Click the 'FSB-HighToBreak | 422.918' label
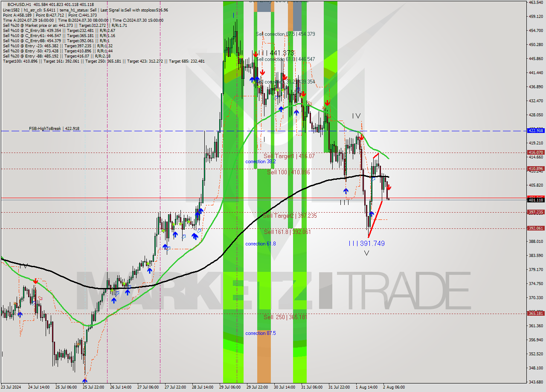 [x=54, y=128]
